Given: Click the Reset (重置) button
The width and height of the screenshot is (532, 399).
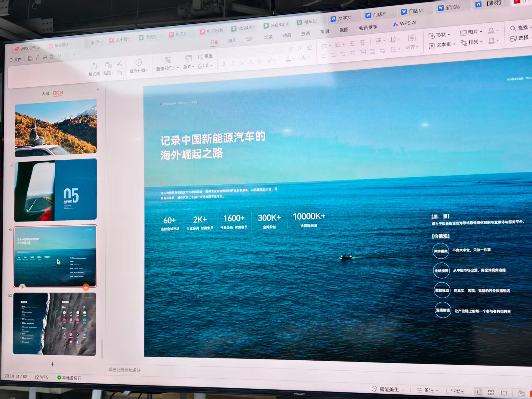Looking at the screenshot, I should point(206,56).
